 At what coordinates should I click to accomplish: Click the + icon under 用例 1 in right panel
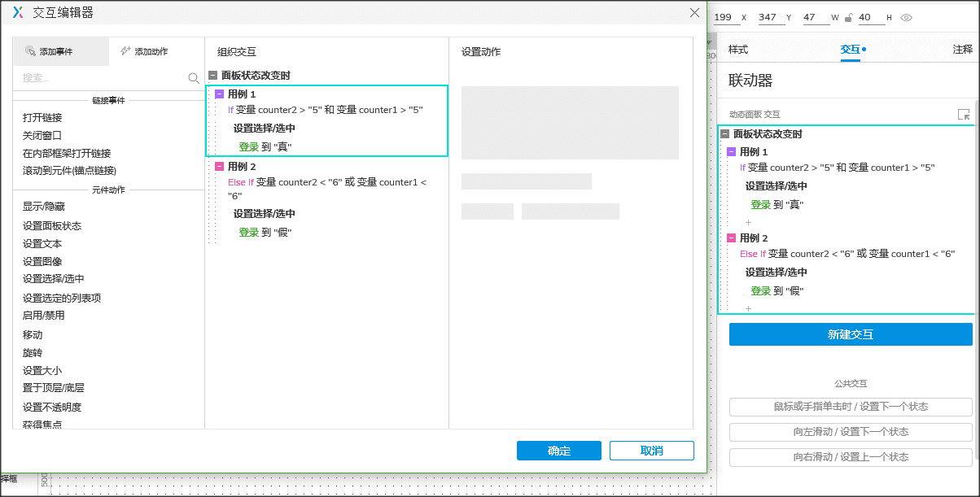[x=748, y=221]
